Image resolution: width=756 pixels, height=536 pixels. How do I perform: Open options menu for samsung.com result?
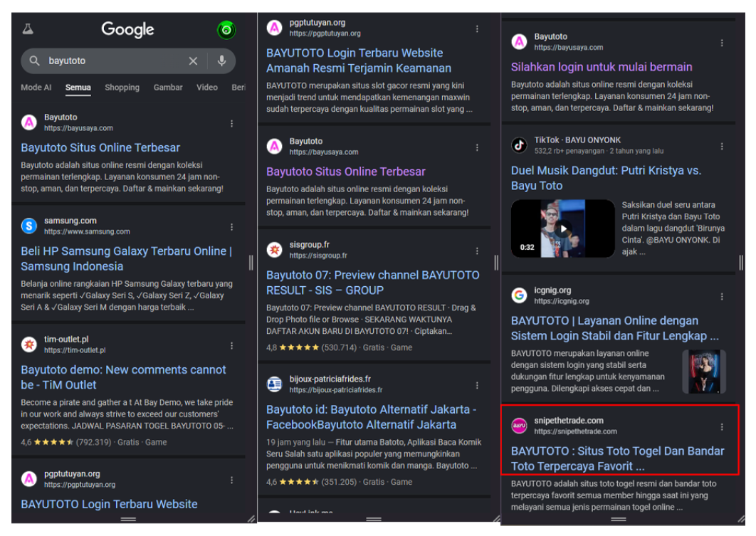231,227
